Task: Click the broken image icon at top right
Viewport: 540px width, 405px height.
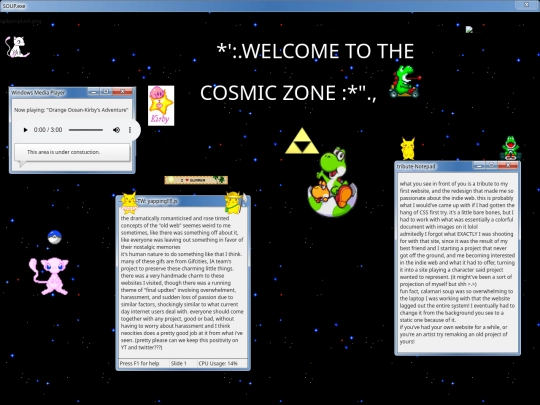Action: [469, 30]
